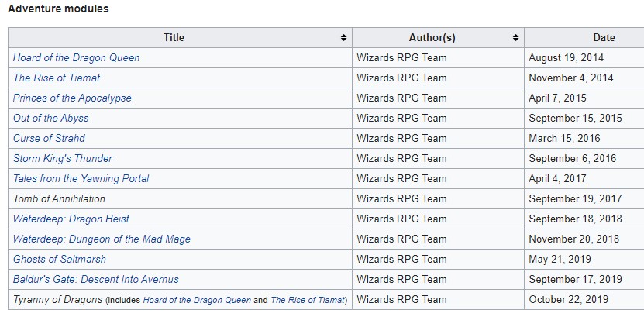Viewport: 644px width, 317px height.
Task: Click the Author(s) column header text
Action: (432, 37)
